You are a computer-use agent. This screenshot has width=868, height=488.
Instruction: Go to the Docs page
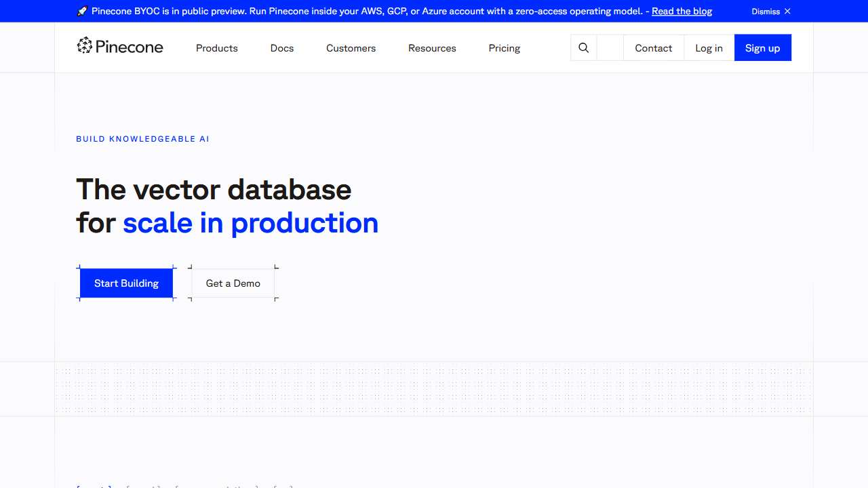[282, 48]
